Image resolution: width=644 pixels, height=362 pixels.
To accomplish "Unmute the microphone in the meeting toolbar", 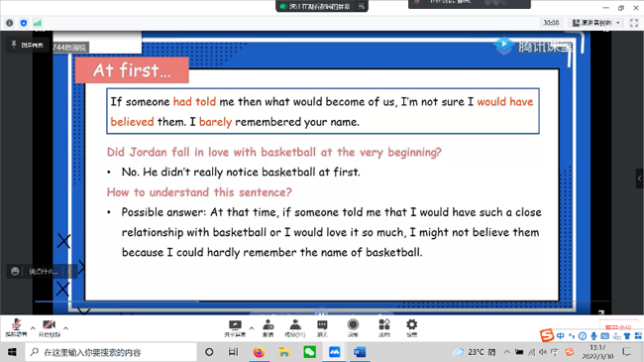I will coord(16,327).
